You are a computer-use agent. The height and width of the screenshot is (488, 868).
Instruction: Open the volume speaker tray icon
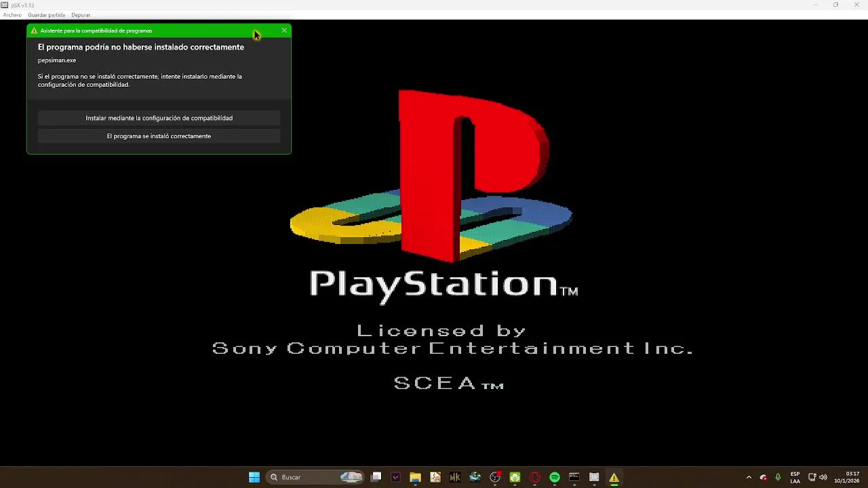pyautogui.click(x=823, y=477)
